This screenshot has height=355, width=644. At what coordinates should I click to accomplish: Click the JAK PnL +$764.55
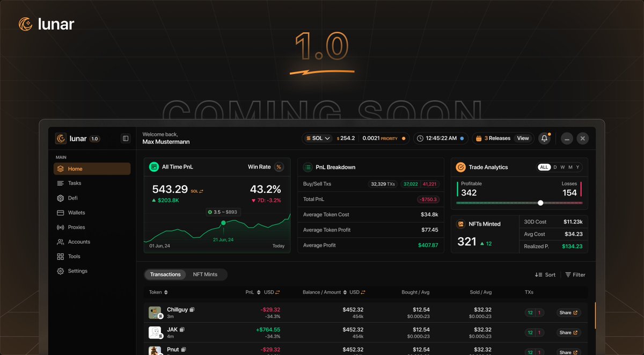point(268,329)
